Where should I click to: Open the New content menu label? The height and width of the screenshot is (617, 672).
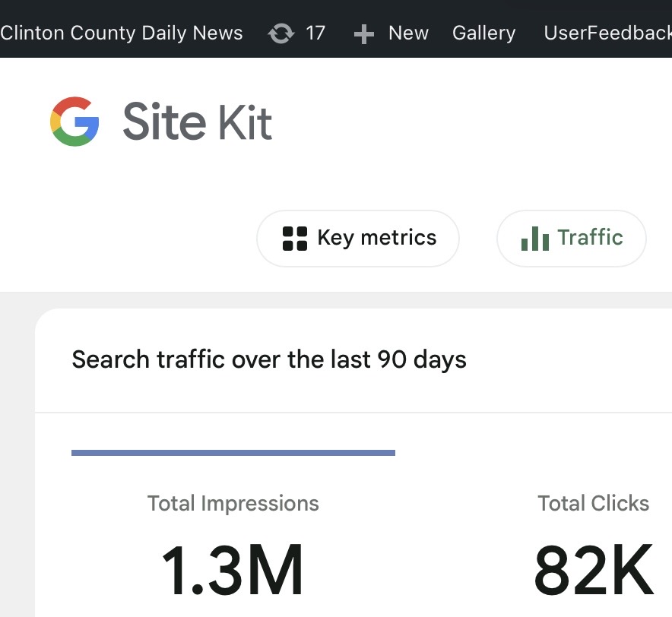(x=408, y=33)
